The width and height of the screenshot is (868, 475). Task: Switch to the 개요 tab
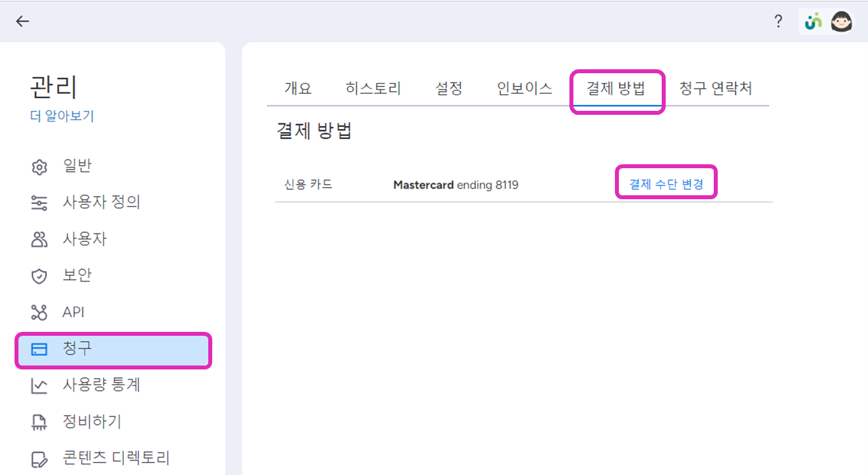pos(298,88)
